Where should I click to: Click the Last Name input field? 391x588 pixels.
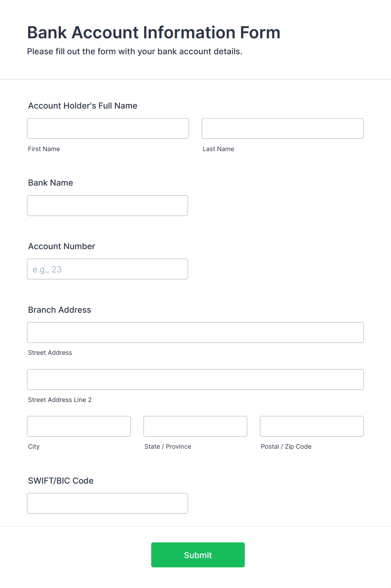click(x=282, y=128)
